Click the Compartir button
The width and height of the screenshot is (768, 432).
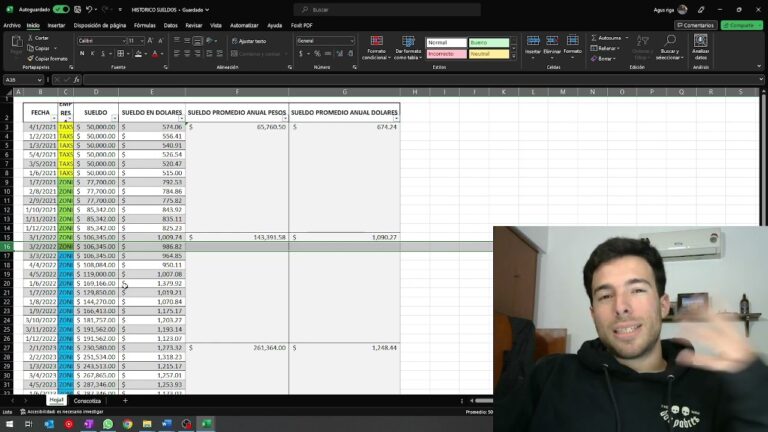[x=742, y=25]
